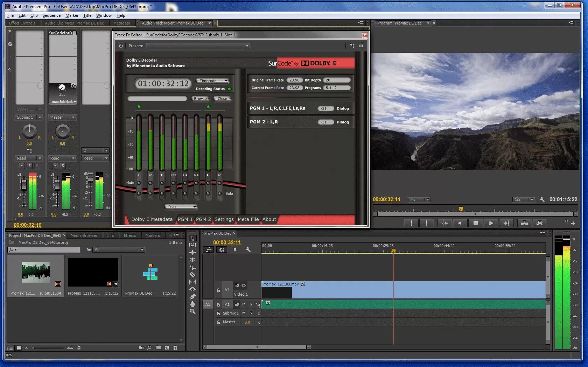
Task: Click New Item icon in Project panel
Action: pyautogui.click(x=167, y=348)
